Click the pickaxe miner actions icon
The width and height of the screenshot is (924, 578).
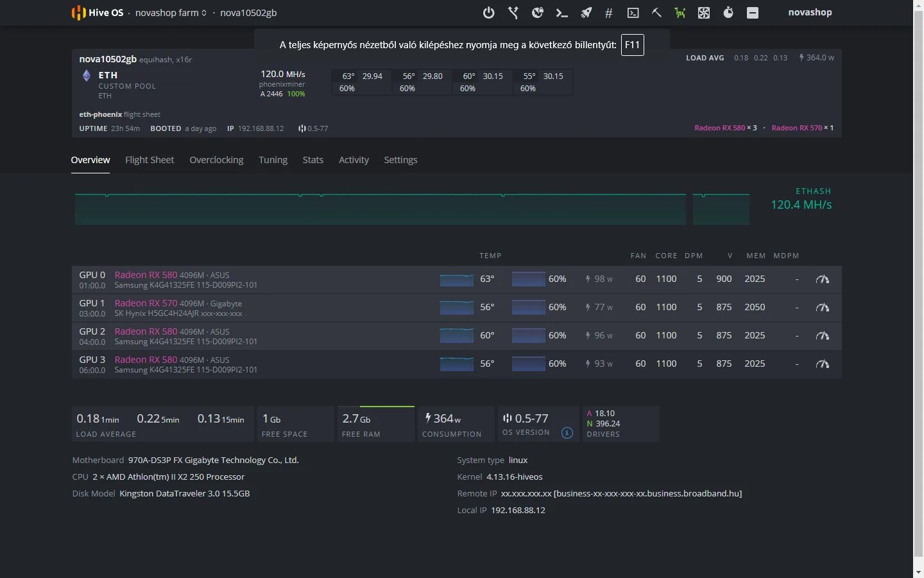656,12
